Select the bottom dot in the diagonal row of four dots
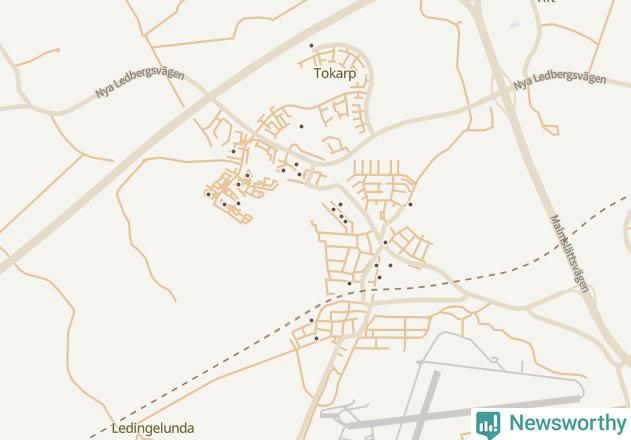Viewport: 631px width, 440px height. point(345,221)
